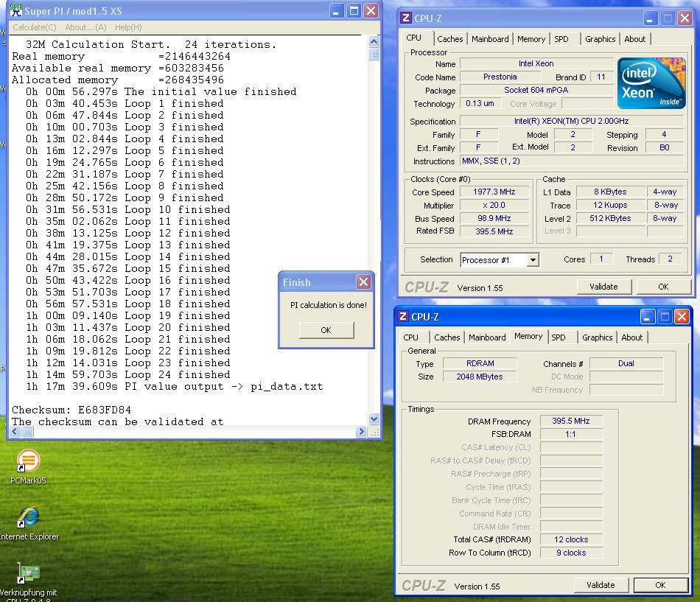This screenshot has height=602, width=700.
Task: Click the Intel Xeon inside logo
Action: 651,83
